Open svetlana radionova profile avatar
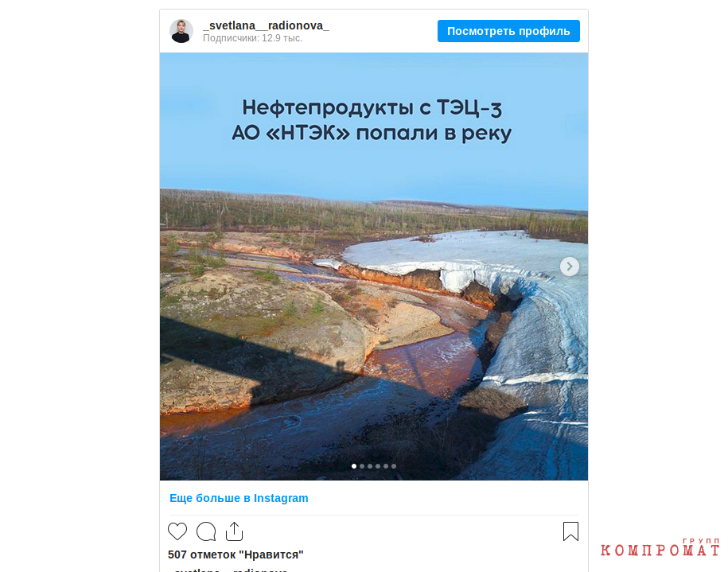The width and height of the screenshot is (728, 572). tap(181, 31)
